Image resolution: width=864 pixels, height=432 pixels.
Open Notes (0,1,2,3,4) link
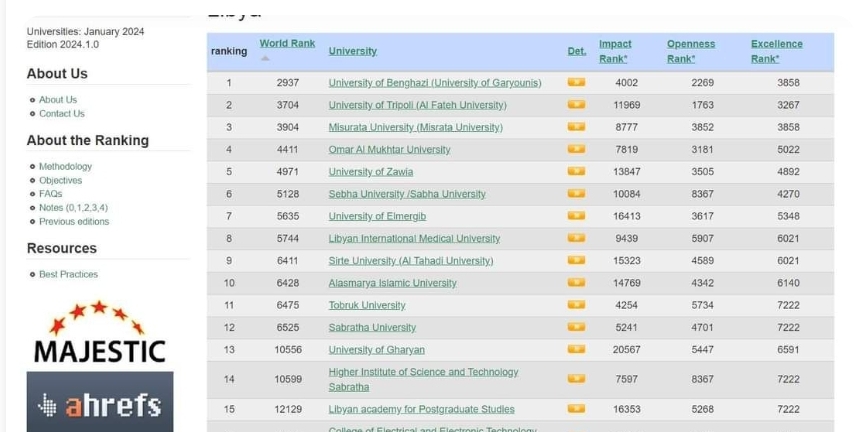[x=73, y=208]
